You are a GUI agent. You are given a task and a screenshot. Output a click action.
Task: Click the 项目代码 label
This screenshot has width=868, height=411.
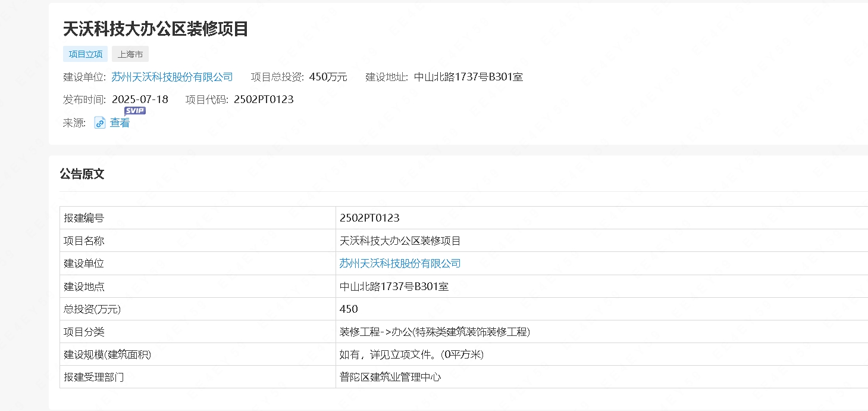point(207,99)
